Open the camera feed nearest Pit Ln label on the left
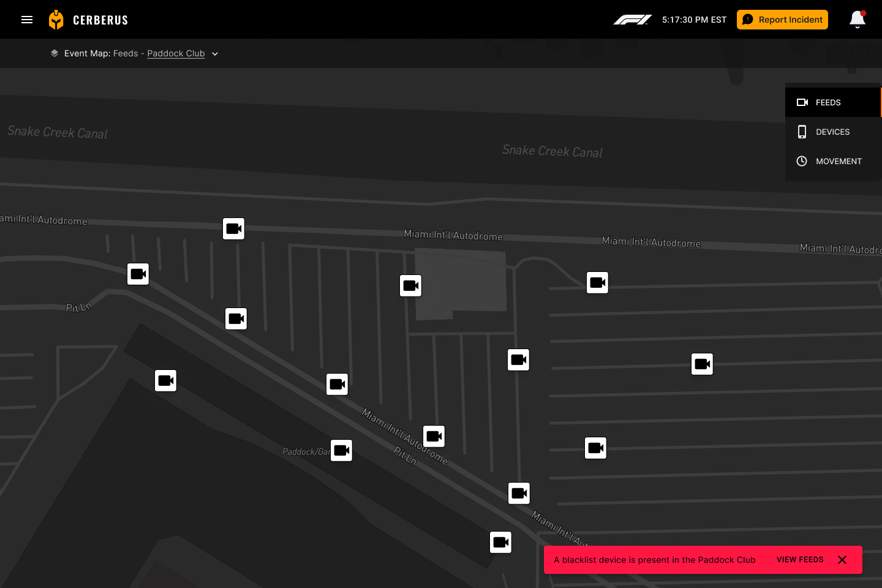882x588 pixels. click(x=138, y=274)
